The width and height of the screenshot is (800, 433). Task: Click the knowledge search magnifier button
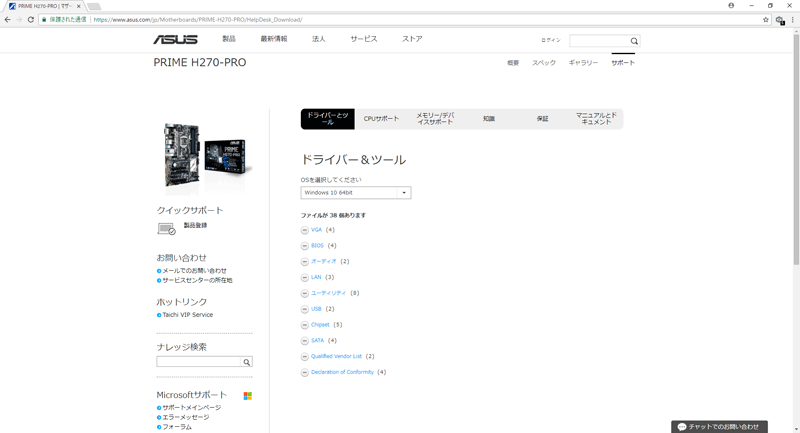tap(246, 362)
